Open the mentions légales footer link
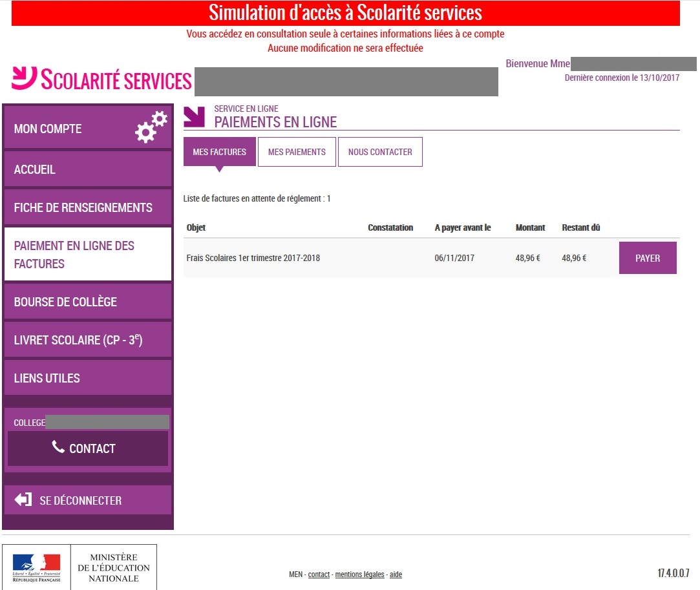The height and width of the screenshot is (590, 700). pyautogui.click(x=359, y=574)
